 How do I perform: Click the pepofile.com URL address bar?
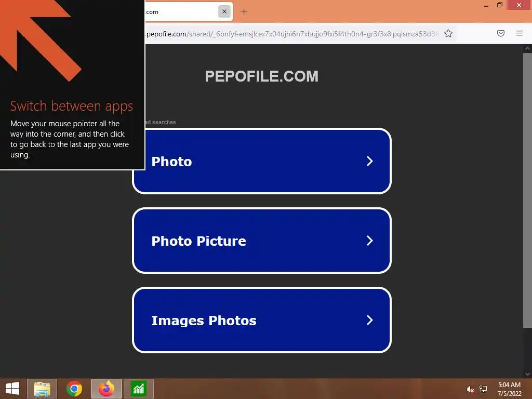pyautogui.click(x=292, y=34)
